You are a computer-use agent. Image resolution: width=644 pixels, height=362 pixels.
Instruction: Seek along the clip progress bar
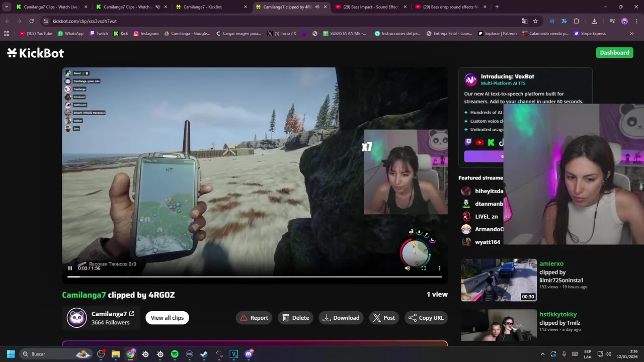click(x=255, y=277)
